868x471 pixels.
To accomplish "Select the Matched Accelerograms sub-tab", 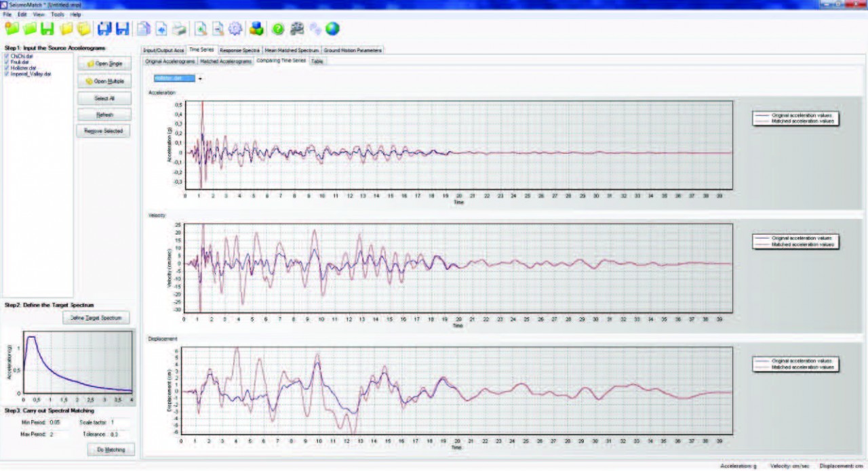I will [x=226, y=61].
